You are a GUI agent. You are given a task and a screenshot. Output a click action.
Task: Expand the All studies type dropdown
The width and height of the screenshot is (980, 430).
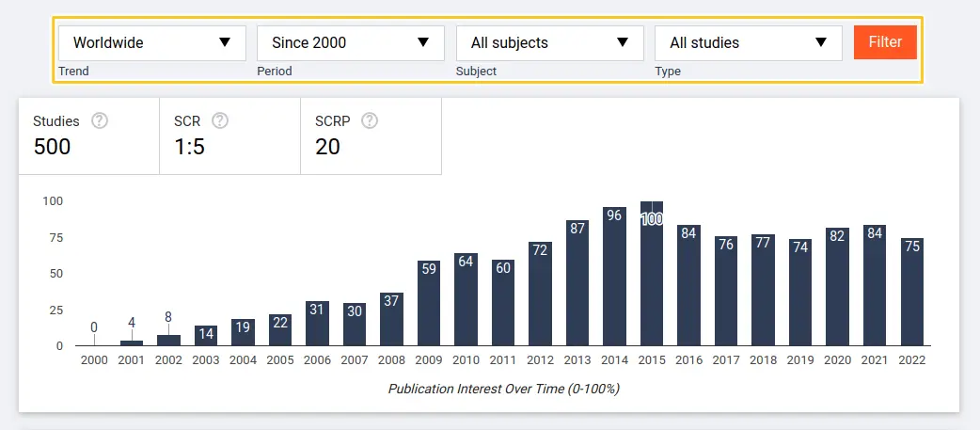pyautogui.click(x=749, y=42)
